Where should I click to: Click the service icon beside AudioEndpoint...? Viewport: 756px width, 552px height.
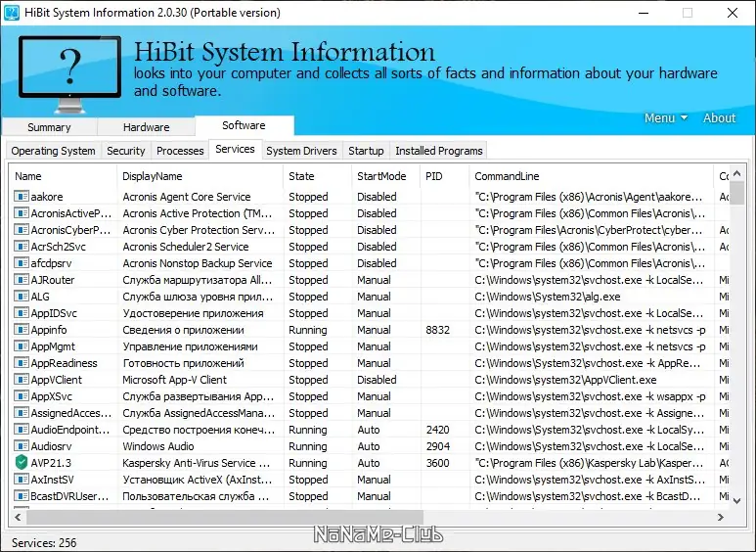click(22, 430)
